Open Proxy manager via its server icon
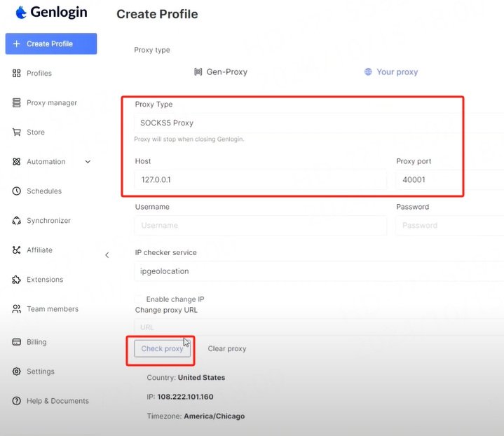 pos(17,103)
